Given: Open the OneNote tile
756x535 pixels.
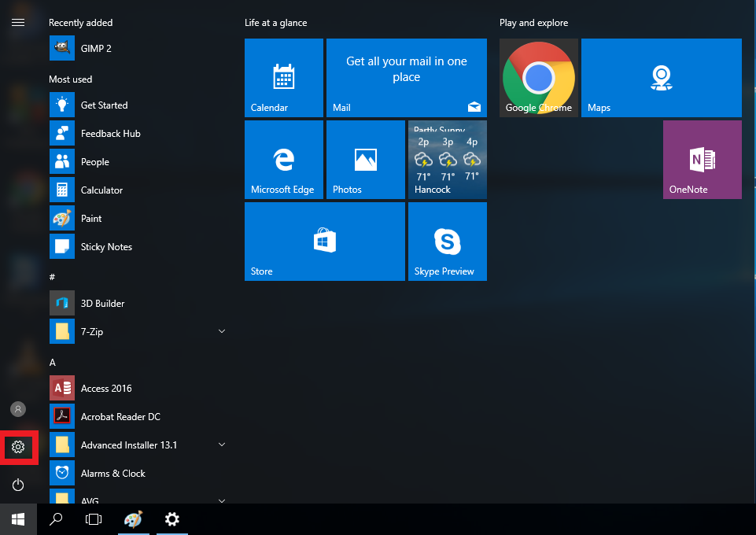Looking at the screenshot, I should (703, 160).
